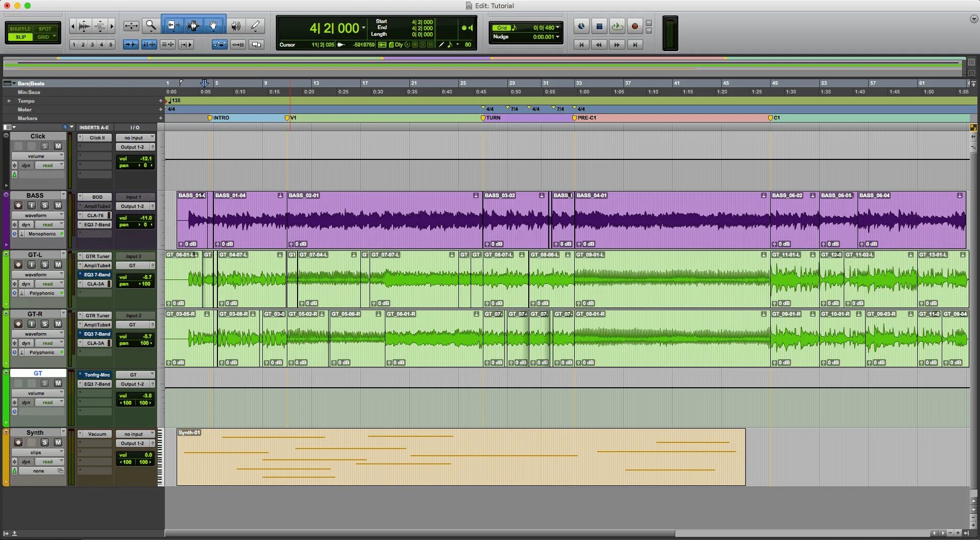Click the horizontal timeline scrollbar
This screenshot has height=540, width=980.
(x=420, y=533)
